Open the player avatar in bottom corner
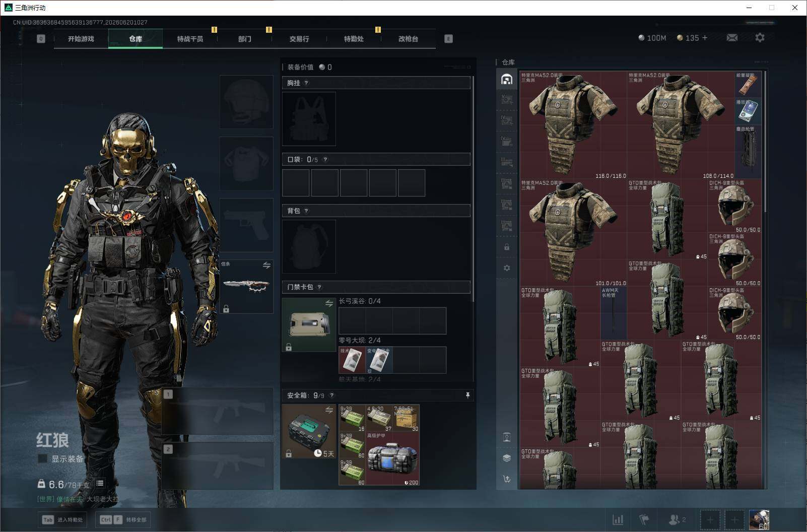807x532 pixels. (759, 520)
